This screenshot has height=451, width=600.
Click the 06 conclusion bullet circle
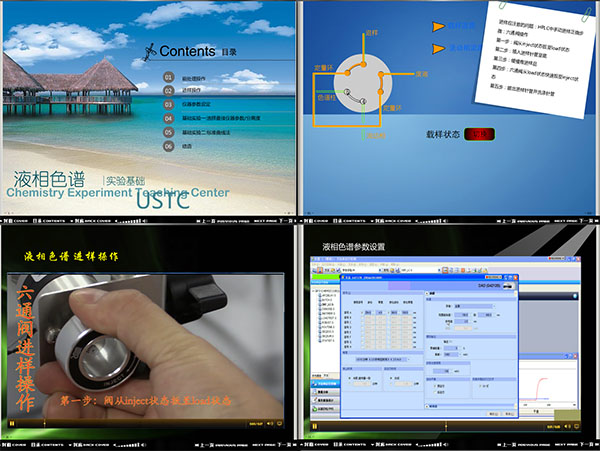(x=168, y=145)
